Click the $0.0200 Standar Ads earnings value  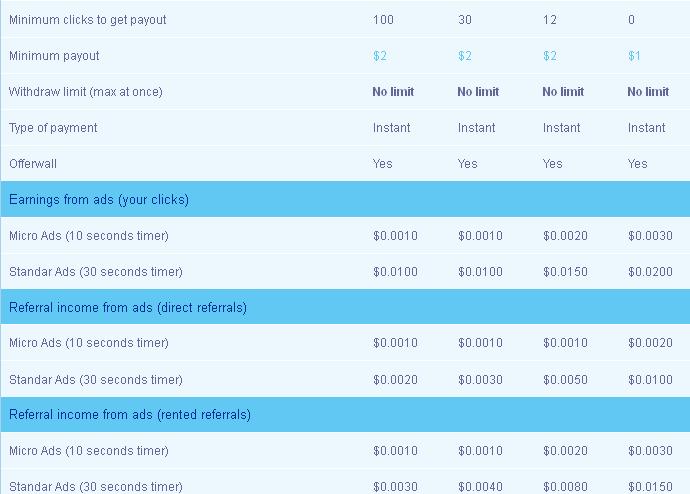click(650, 271)
